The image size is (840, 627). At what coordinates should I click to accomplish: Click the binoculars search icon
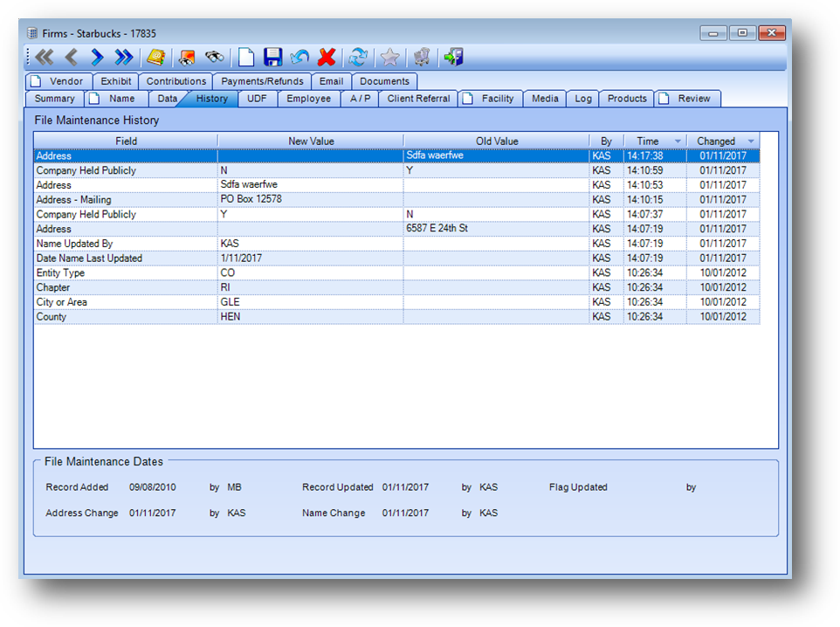tap(214, 58)
